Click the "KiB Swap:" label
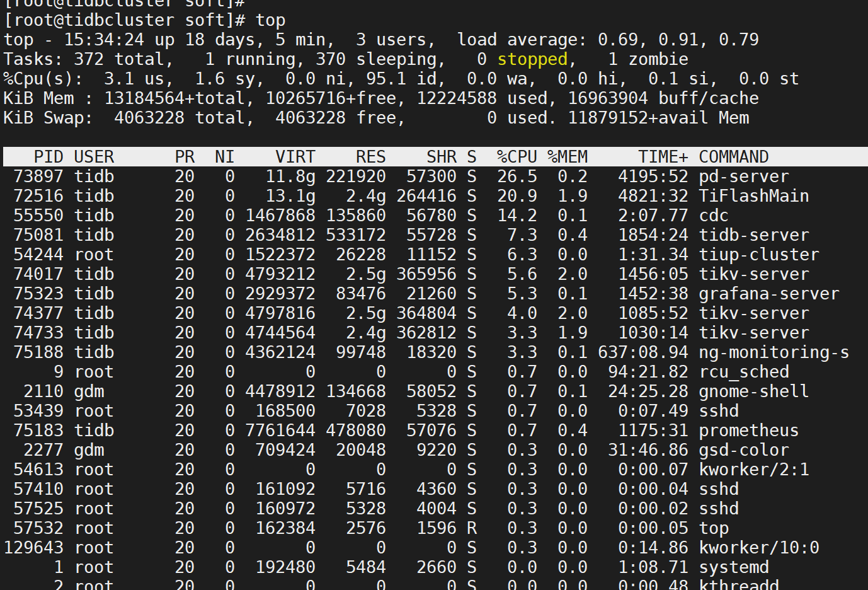 (49, 118)
